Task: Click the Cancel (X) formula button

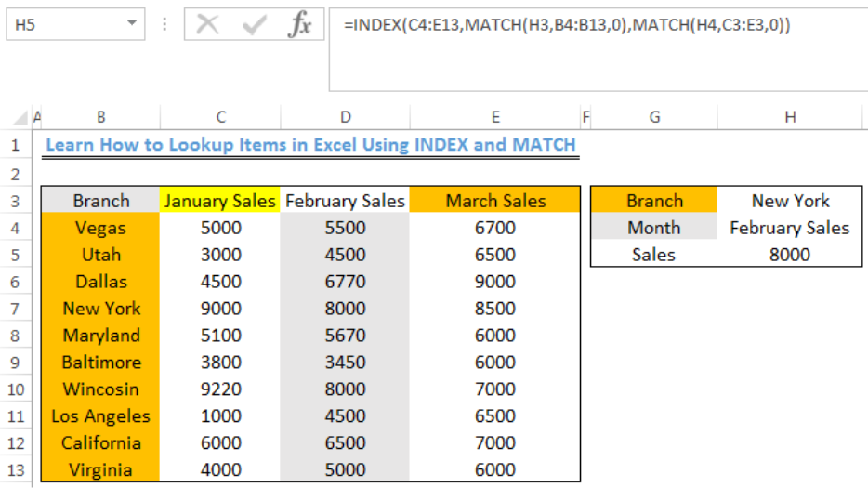Action: coord(207,24)
